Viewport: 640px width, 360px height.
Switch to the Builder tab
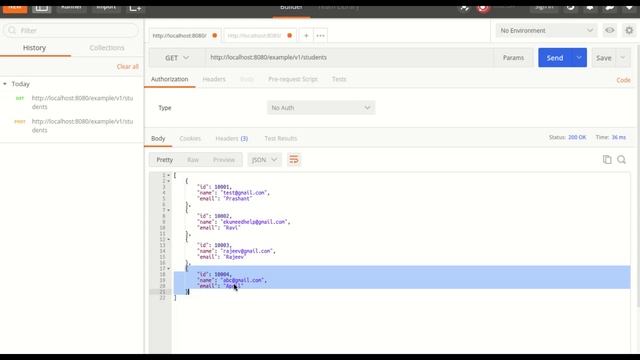(291, 7)
